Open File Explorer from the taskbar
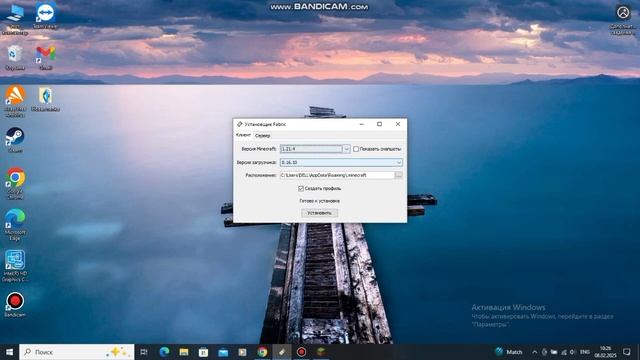This screenshot has width=640, height=360. pos(184,352)
